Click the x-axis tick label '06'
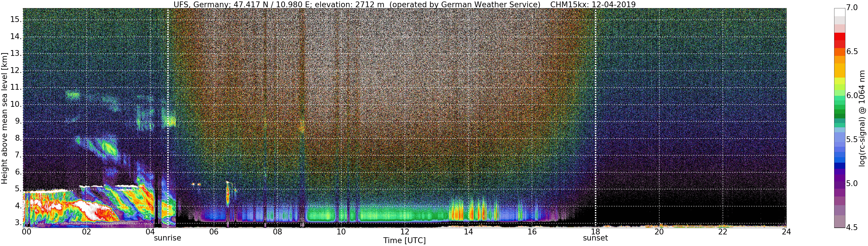This screenshot has height=246, width=868. 214,232
